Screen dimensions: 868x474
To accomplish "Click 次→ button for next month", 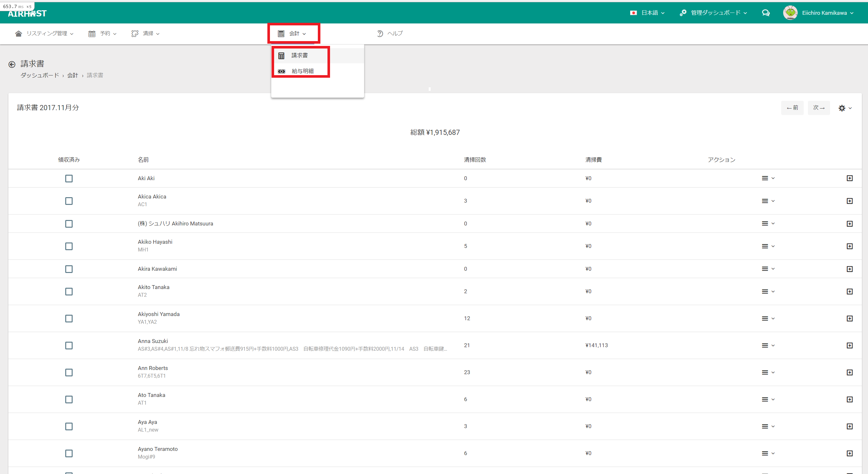I will click(x=819, y=108).
